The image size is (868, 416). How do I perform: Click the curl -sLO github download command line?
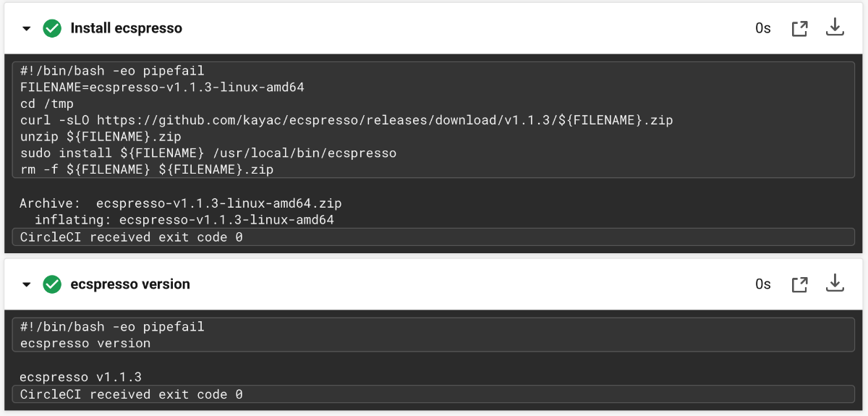(x=346, y=120)
